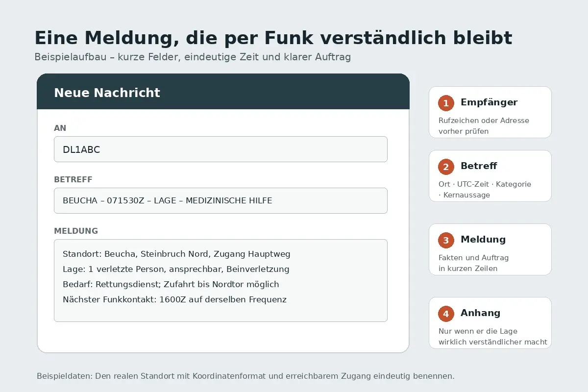Image resolution: width=588 pixels, height=392 pixels.
Task: Click the 'Nächster Funkkontakt: 1600Z' line
Action: (x=174, y=299)
